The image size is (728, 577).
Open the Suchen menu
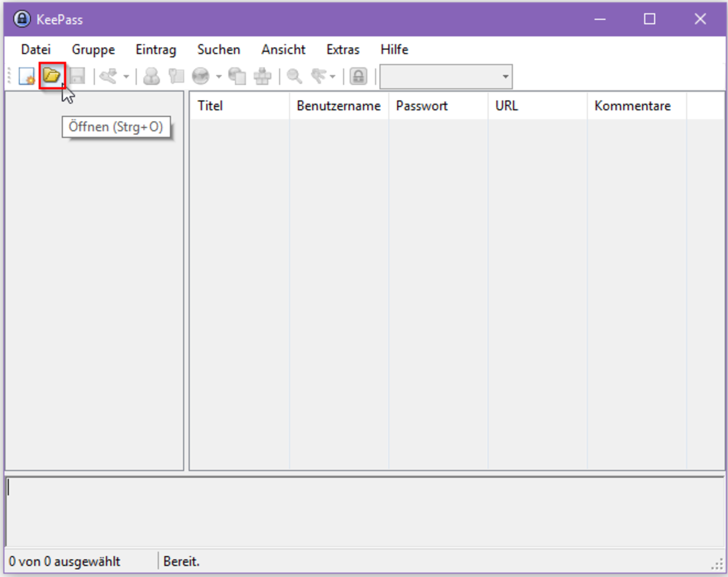(218, 50)
